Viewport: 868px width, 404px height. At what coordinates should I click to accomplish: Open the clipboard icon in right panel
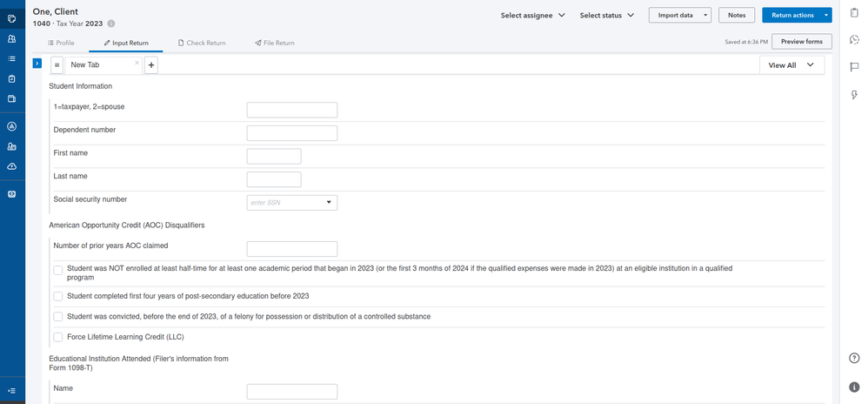click(x=854, y=13)
